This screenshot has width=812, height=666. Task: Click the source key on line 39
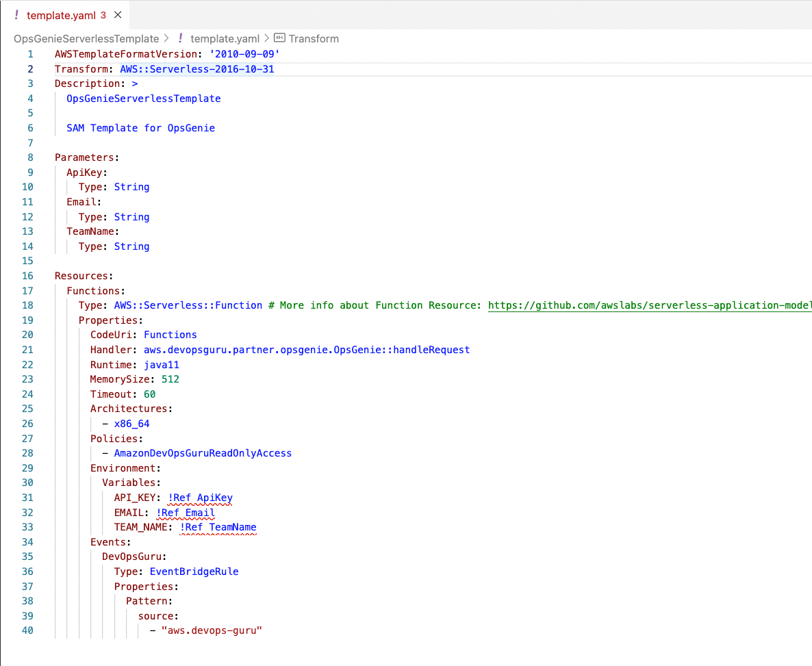(x=155, y=617)
